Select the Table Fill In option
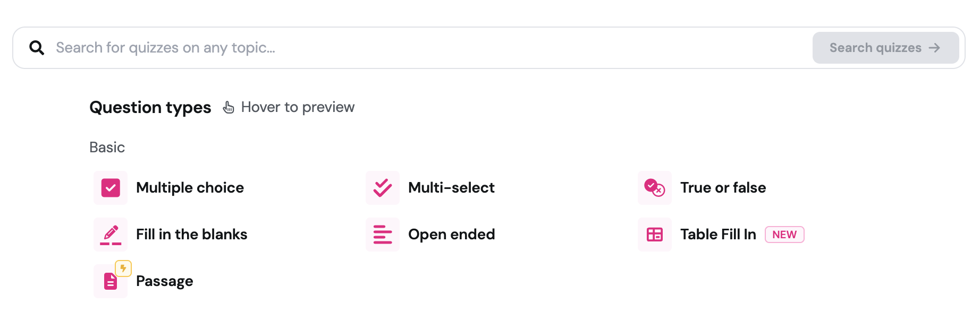Viewport: 980px width, 312px height. pos(718,235)
